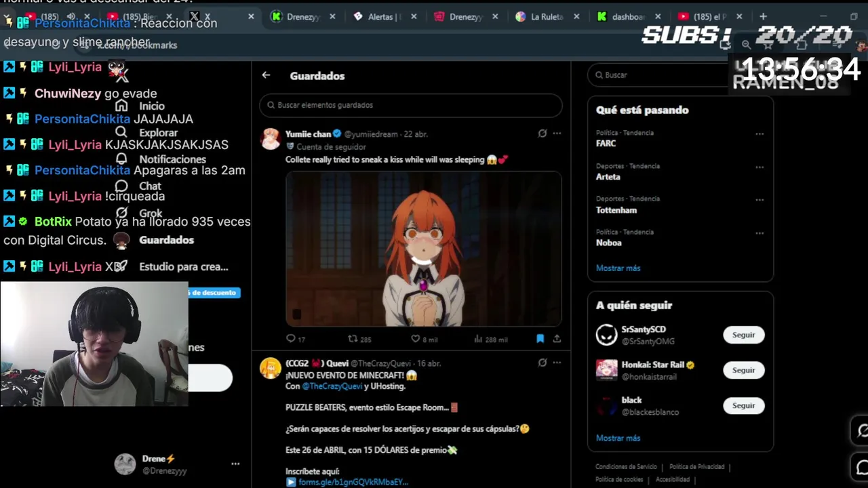This screenshot has width=868, height=488.
Task: Follow SrSantySCD with the Seguir button
Action: [743, 335]
